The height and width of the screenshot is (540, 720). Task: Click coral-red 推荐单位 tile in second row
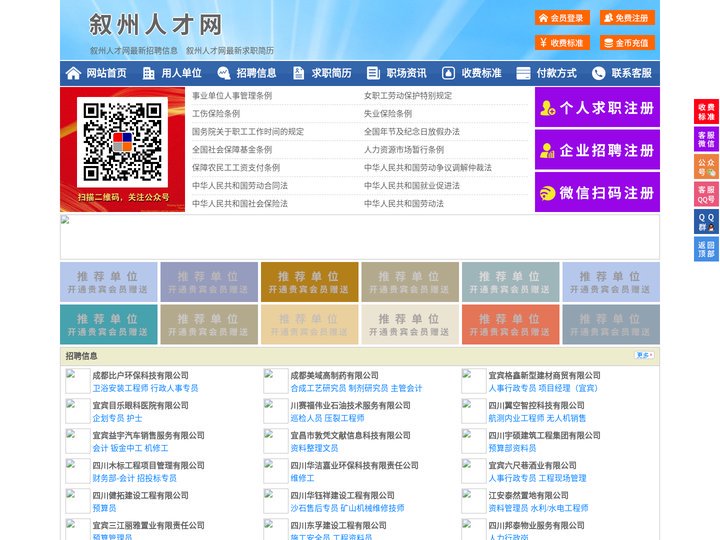[511, 324]
